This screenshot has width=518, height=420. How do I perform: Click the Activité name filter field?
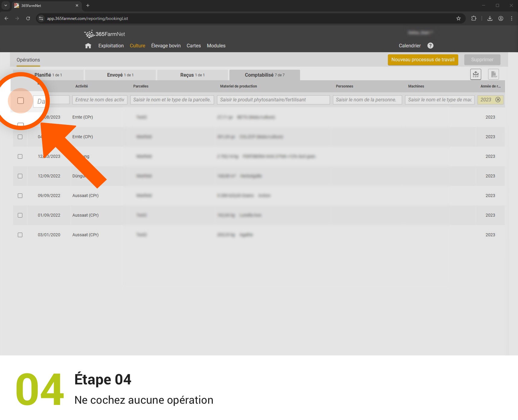tap(100, 100)
